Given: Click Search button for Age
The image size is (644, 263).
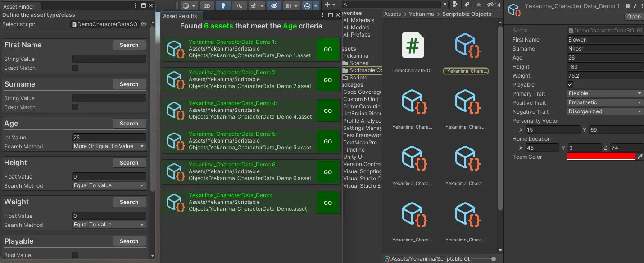Looking at the screenshot, I should coord(129,124).
